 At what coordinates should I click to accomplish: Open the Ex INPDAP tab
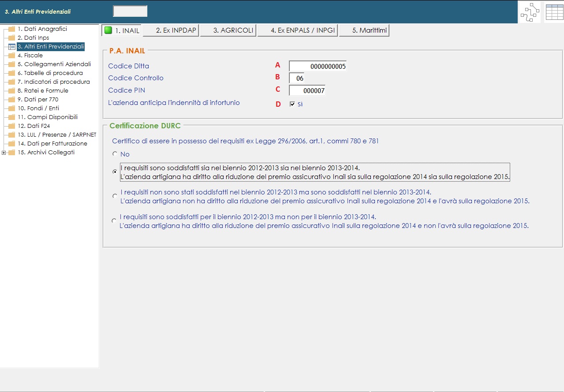tap(171, 30)
